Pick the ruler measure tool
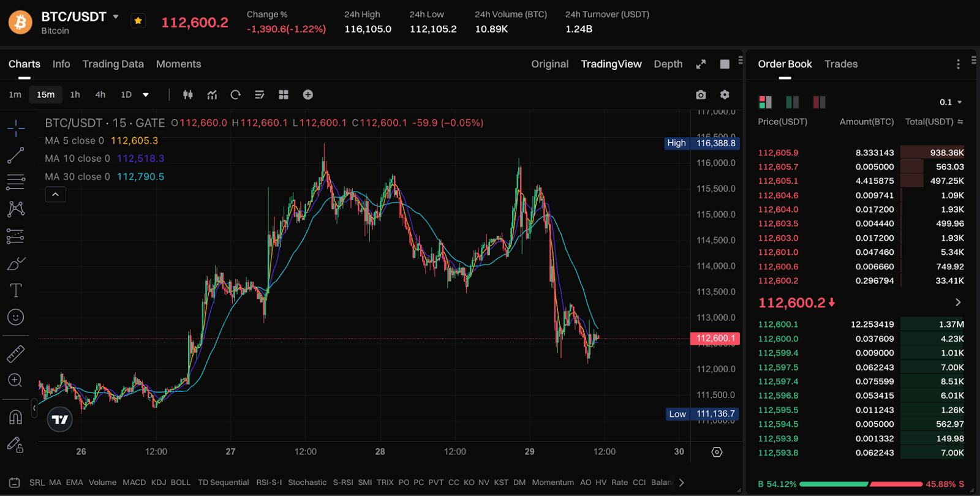 [16, 353]
